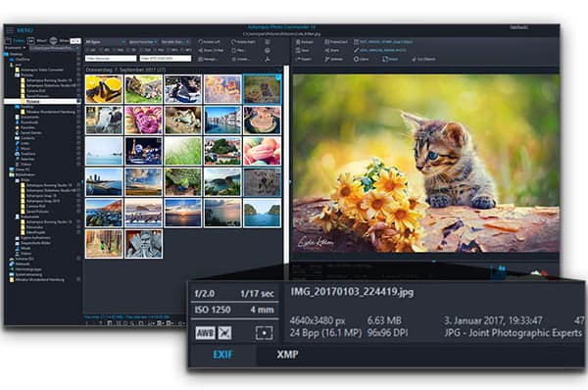
Task: Click the Save icon in preview toolbar
Action: click(298, 50)
